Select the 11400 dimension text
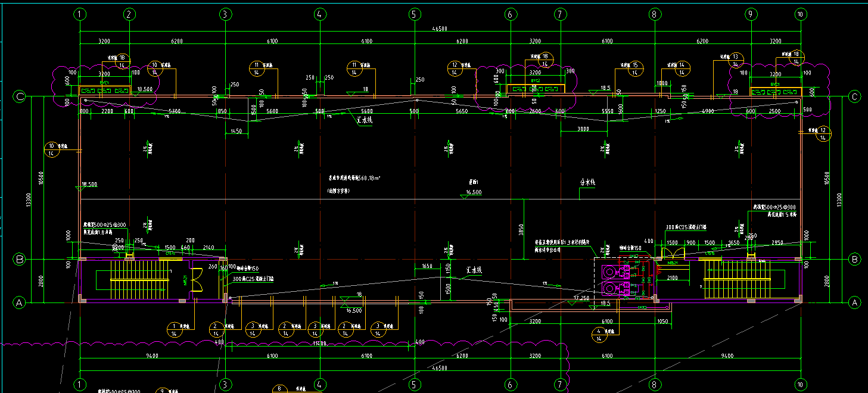This screenshot has width=868, height=393. coord(319,344)
